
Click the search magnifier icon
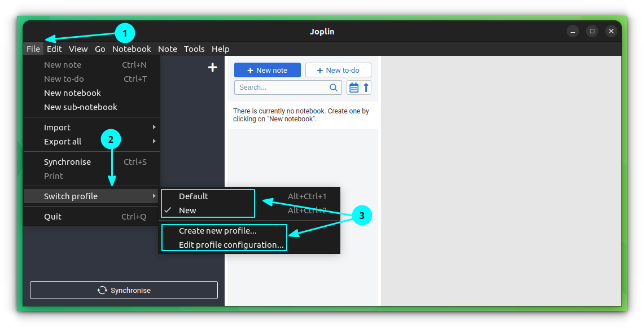[x=334, y=87]
